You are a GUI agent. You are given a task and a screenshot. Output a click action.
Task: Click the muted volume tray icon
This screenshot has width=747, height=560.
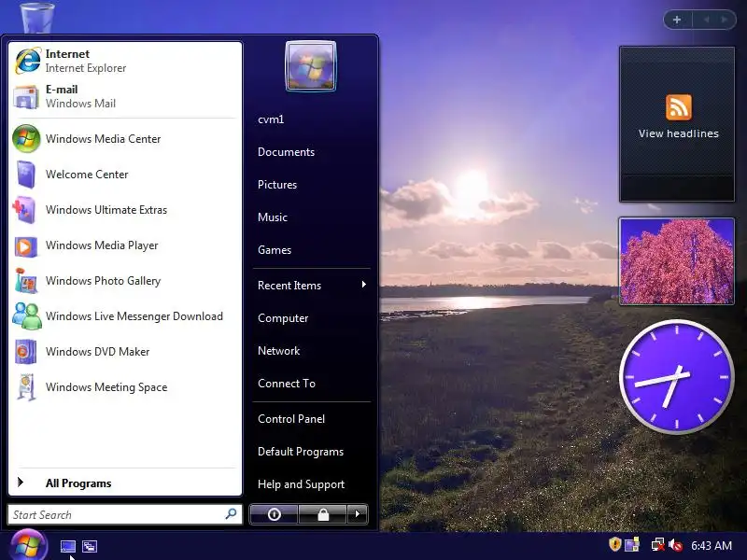click(675, 545)
